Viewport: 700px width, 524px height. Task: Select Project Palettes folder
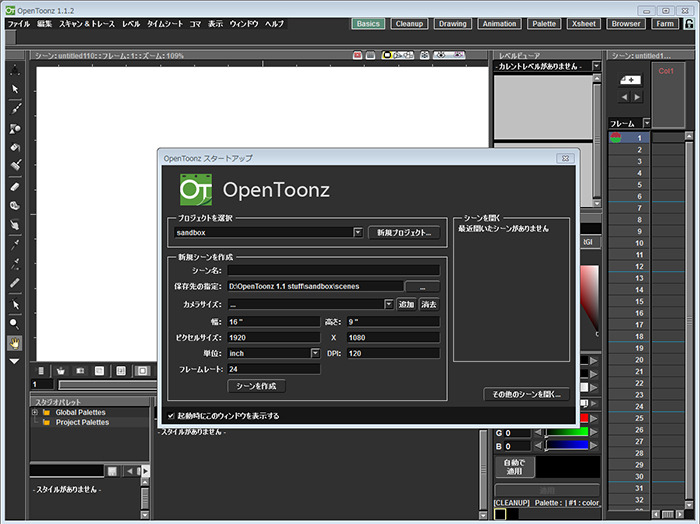pyautogui.click(x=82, y=422)
